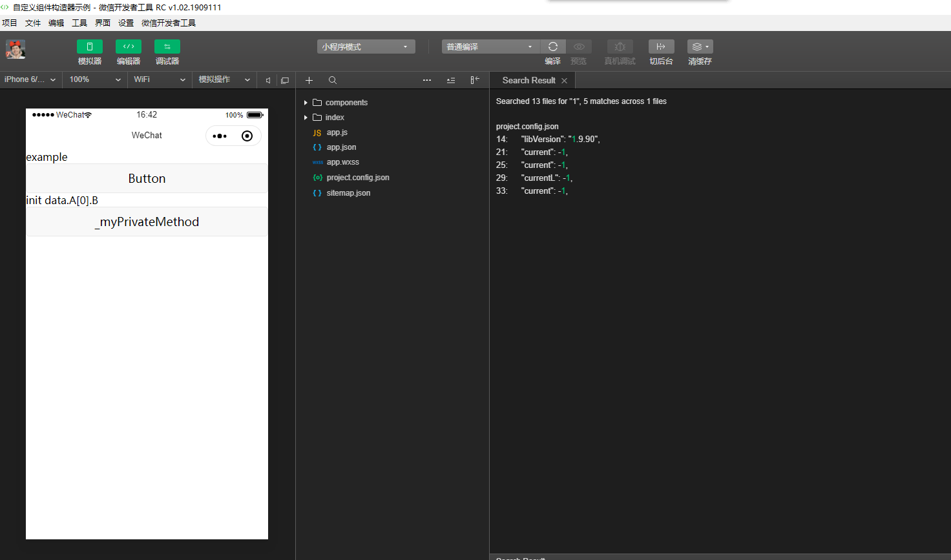Open the project.config.json file in tree
Screen dimensions: 951x560
(358, 178)
